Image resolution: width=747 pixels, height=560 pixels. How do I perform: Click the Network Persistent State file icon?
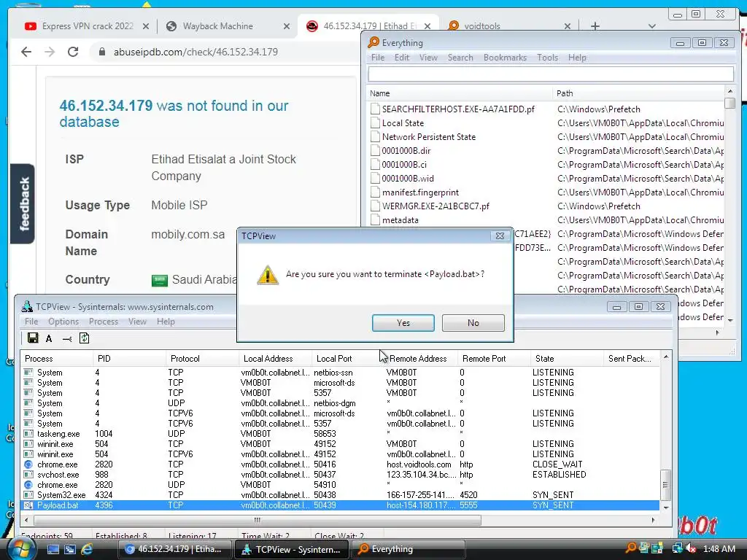click(375, 136)
